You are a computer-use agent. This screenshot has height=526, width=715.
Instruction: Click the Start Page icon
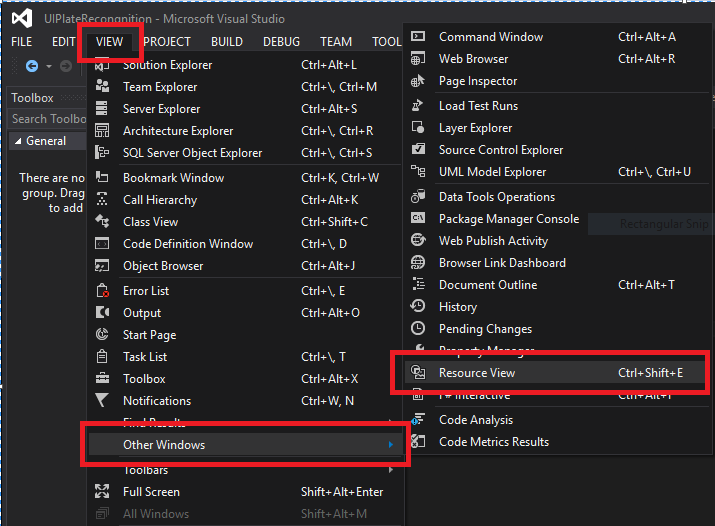[x=102, y=334]
